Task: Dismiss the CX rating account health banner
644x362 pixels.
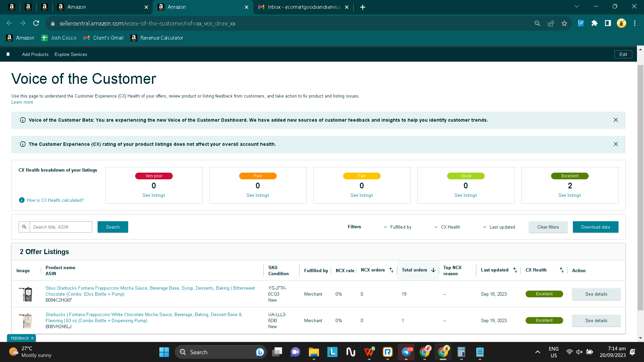Action: click(616, 144)
